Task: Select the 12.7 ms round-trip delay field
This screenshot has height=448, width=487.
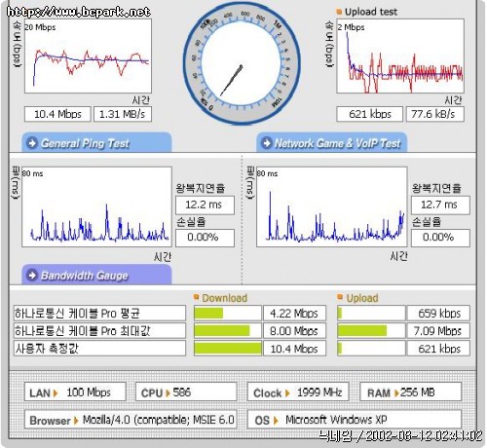Action: pyautogui.click(x=440, y=205)
